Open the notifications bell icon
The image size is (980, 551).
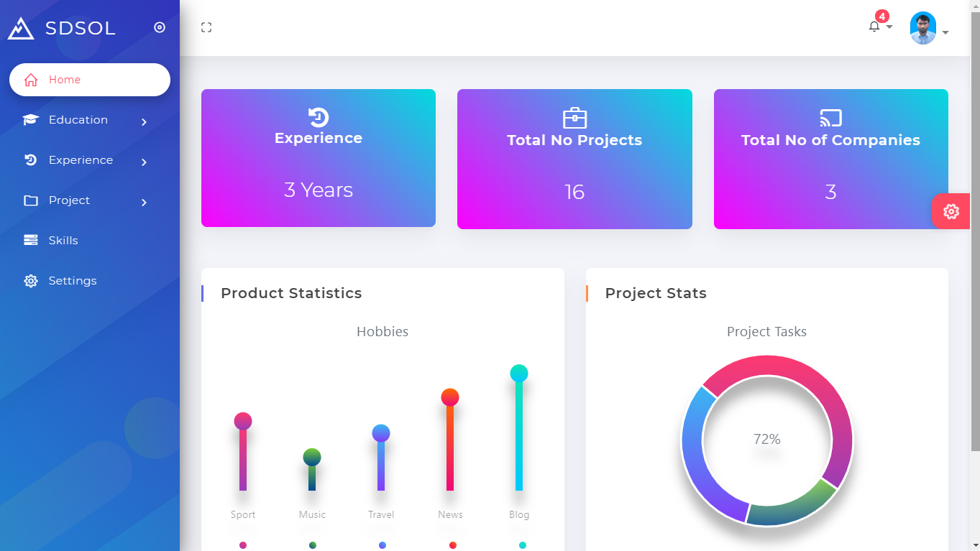pos(874,27)
